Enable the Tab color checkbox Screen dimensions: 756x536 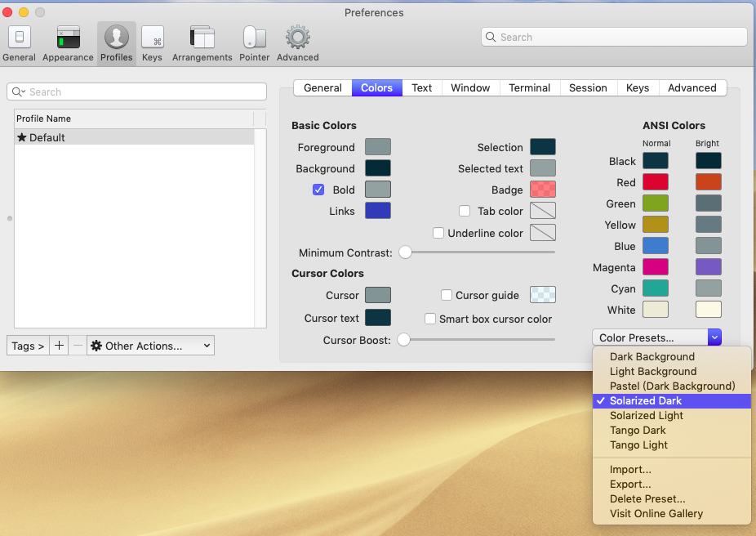pos(465,211)
